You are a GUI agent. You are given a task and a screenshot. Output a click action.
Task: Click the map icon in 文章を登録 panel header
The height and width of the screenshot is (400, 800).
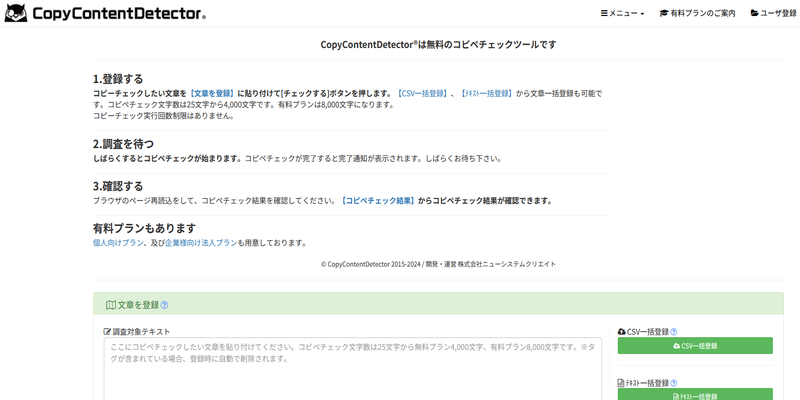(x=110, y=305)
